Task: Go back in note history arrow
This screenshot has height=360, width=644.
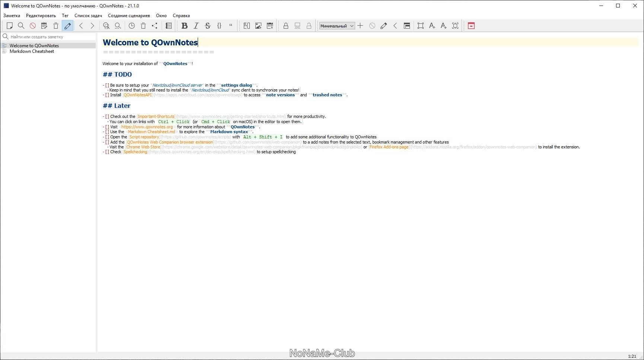Action: click(81, 26)
